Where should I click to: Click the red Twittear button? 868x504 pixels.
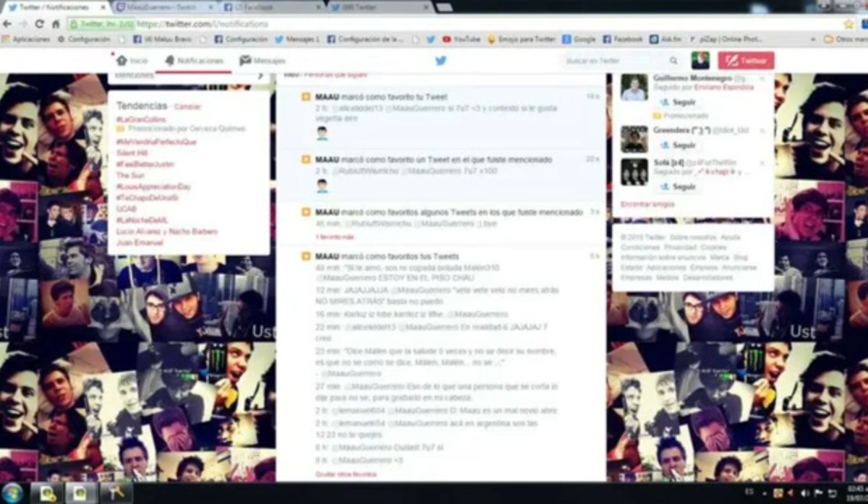click(x=747, y=61)
